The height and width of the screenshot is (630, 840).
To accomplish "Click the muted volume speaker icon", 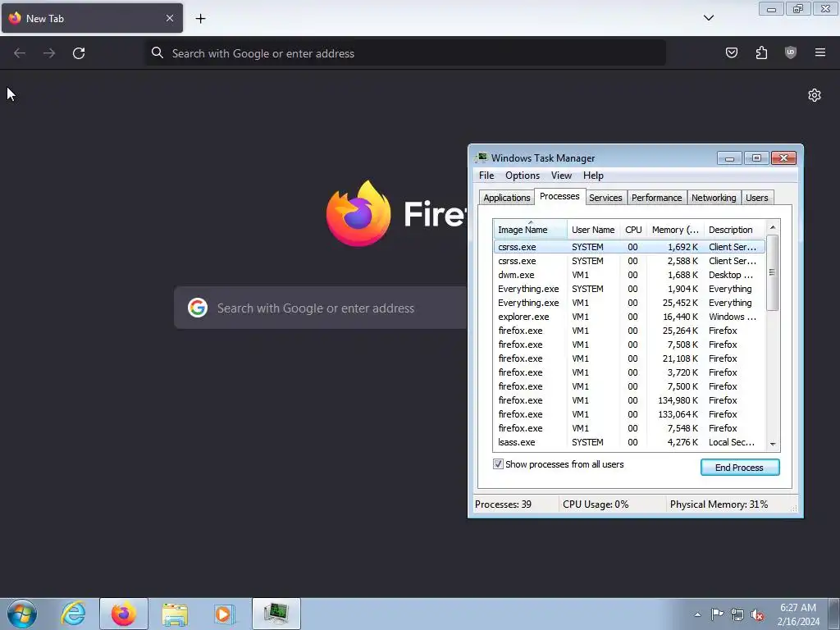I will pos(757,614).
